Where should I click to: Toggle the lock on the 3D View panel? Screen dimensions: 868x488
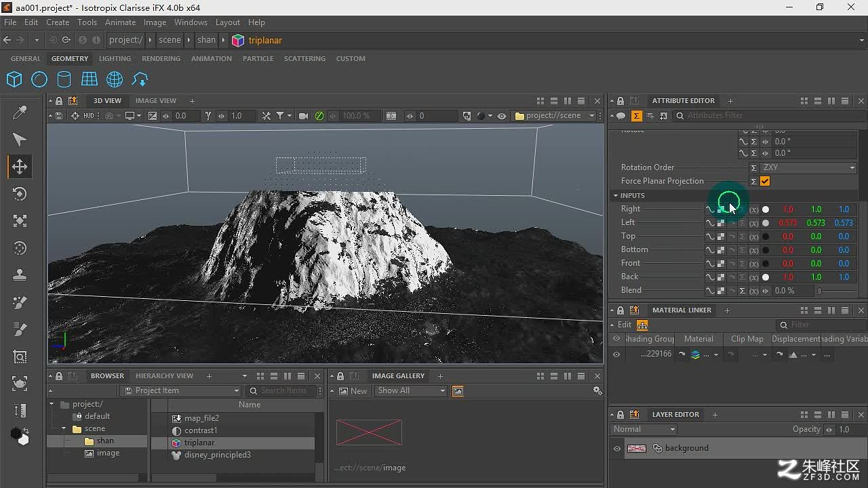pyautogui.click(x=59, y=101)
